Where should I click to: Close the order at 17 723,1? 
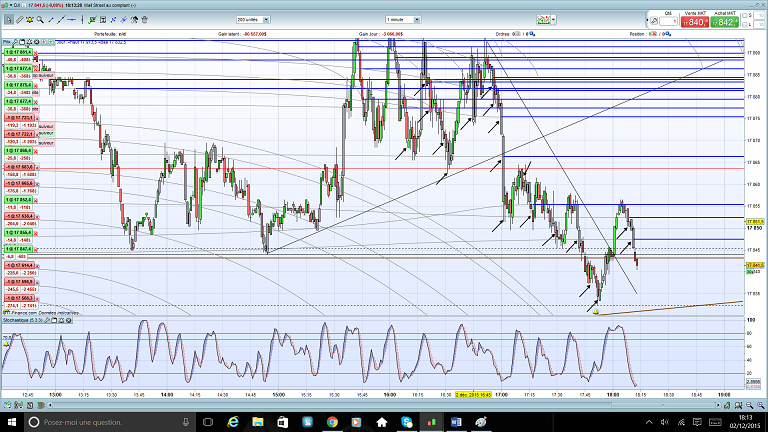[36, 118]
